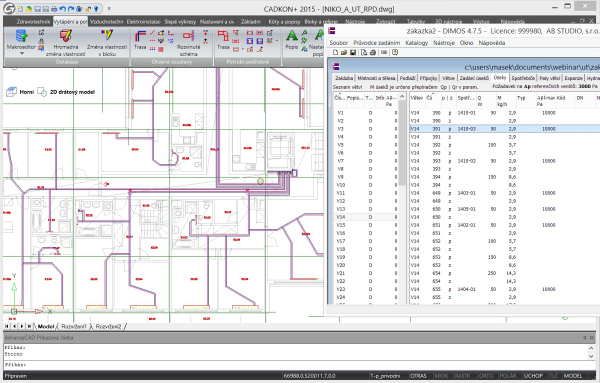Open the Katalogy menu in DIMOS
Image resolution: width=600 pixels, height=383 pixels.
(x=417, y=43)
